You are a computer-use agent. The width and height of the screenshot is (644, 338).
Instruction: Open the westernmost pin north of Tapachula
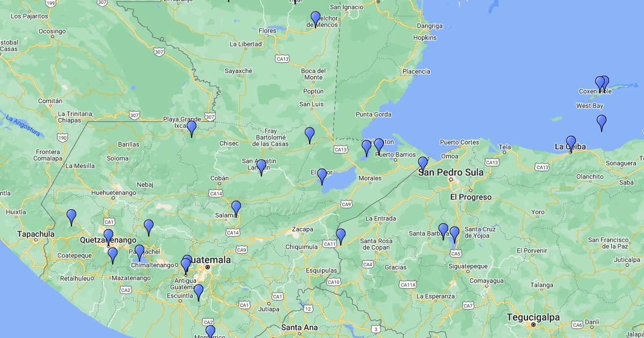pyautogui.click(x=71, y=217)
